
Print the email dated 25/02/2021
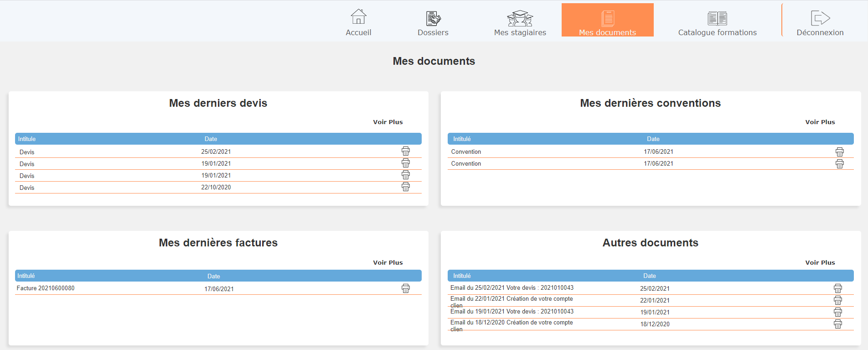[837, 288]
